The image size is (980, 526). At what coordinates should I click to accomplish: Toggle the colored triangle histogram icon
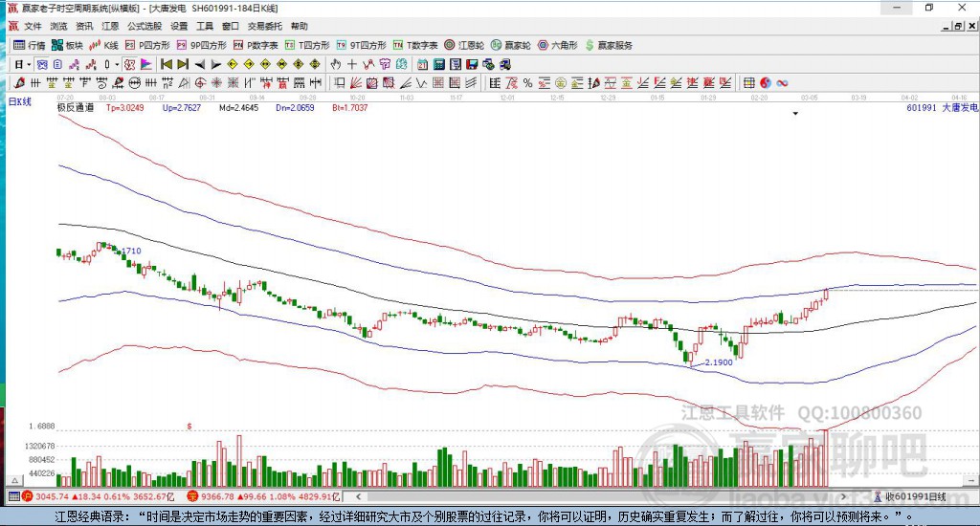[145, 64]
